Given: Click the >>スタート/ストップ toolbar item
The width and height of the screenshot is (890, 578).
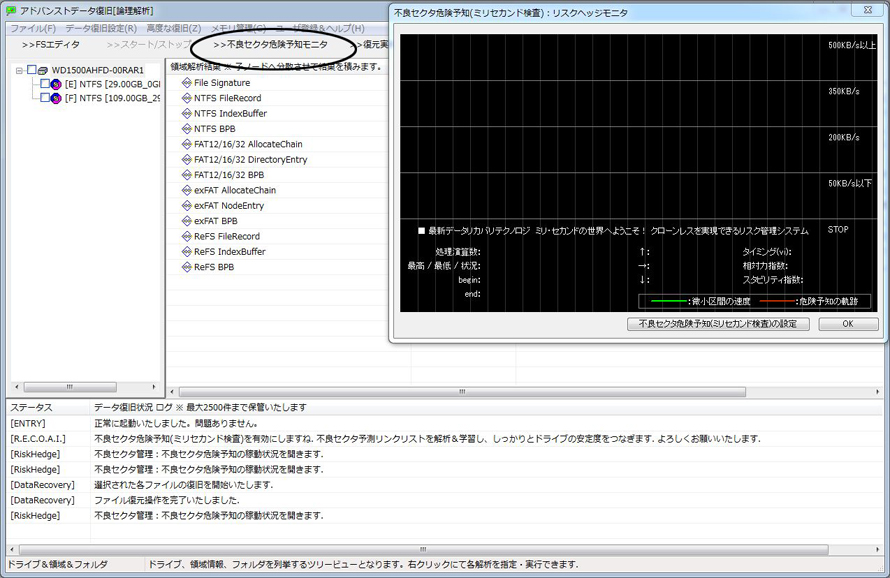Looking at the screenshot, I should click(149, 44).
